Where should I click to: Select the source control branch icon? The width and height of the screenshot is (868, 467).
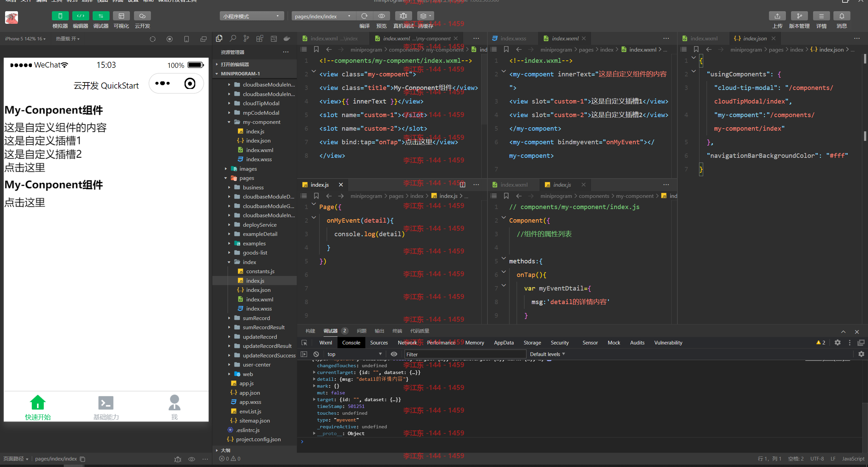click(x=246, y=39)
